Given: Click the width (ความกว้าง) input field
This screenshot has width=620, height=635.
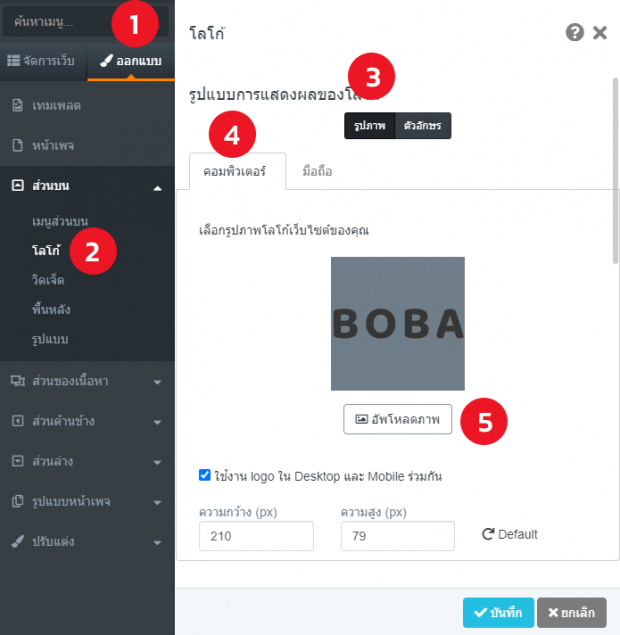Looking at the screenshot, I should coord(256,536).
